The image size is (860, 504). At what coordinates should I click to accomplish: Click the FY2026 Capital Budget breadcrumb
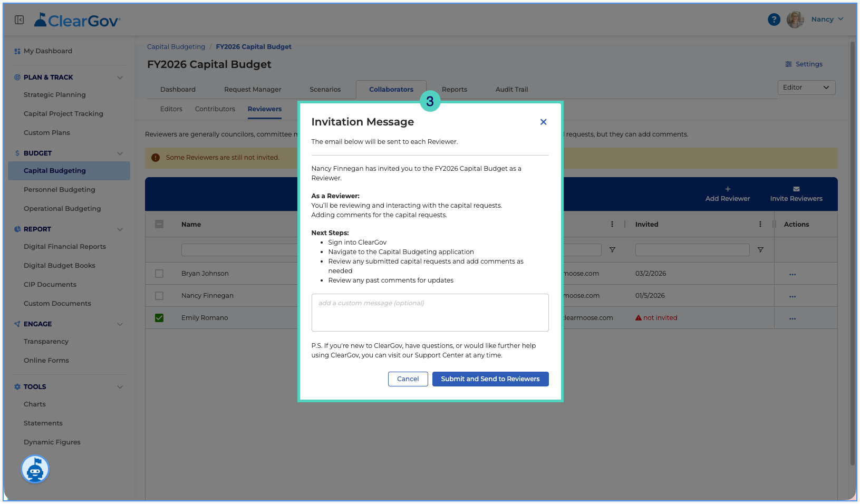pos(254,47)
